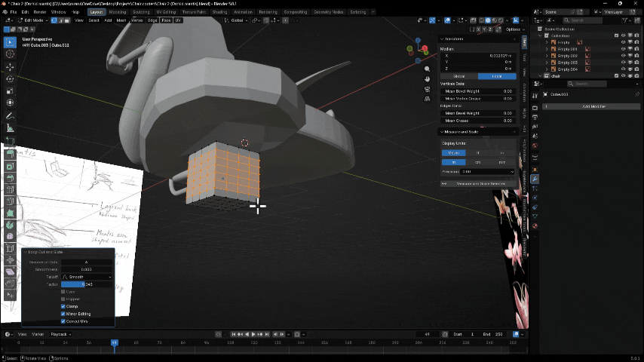Open the Modifiers wrench properties tab
Image resolution: width=644 pixels, height=362 pixels.
point(535,179)
